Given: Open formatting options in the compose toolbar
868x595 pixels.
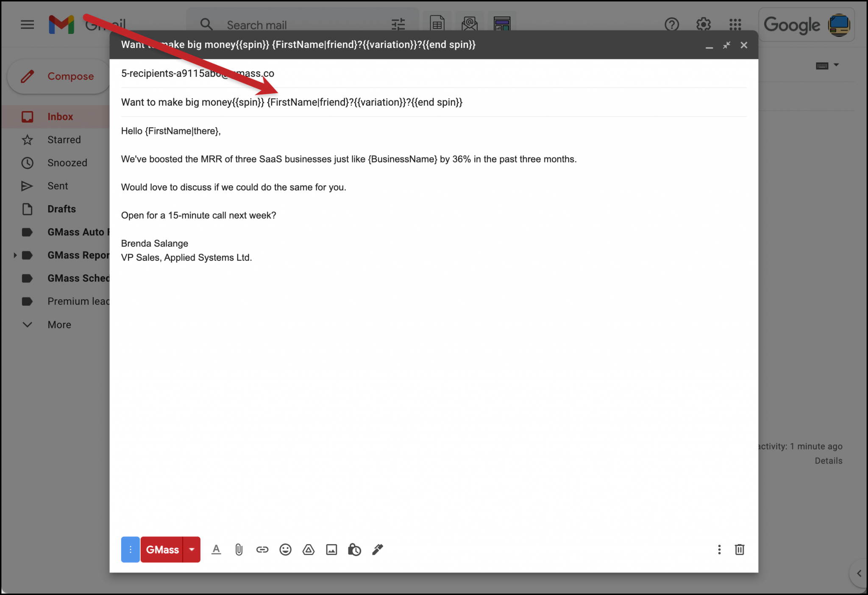Looking at the screenshot, I should click(x=216, y=549).
